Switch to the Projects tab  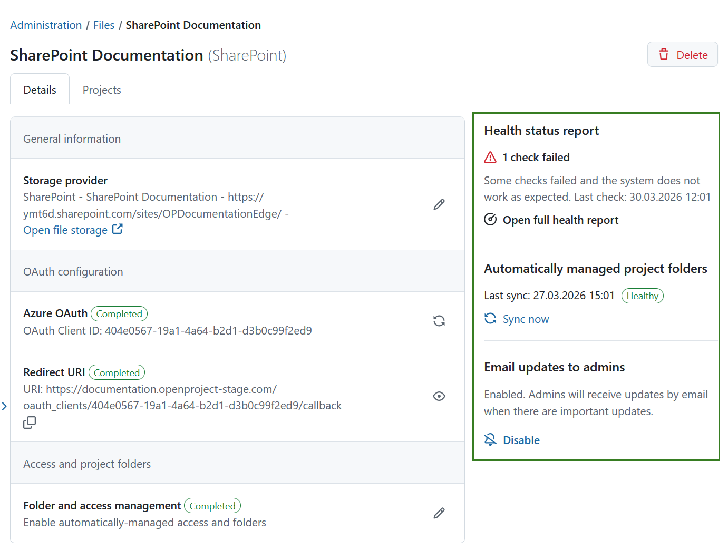101,90
